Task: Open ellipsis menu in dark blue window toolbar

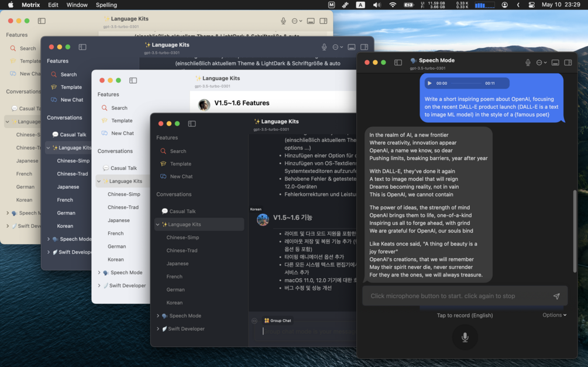Action: (338, 47)
